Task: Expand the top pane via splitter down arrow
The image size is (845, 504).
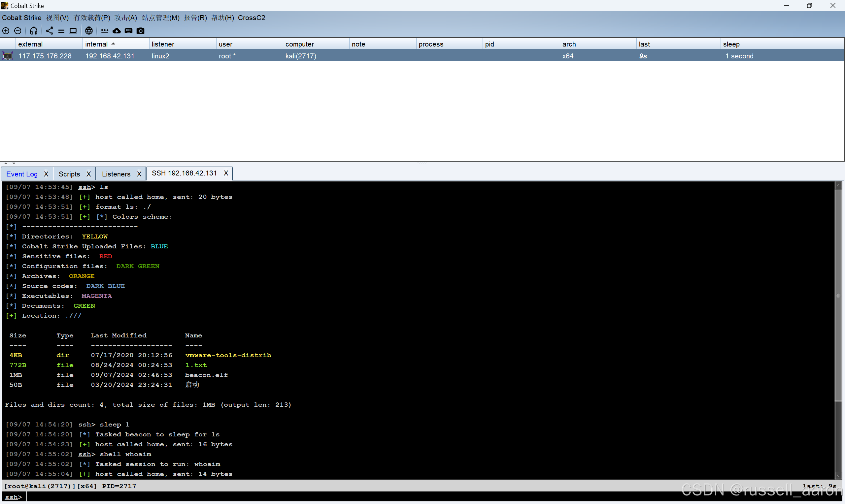Action: coord(14,163)
